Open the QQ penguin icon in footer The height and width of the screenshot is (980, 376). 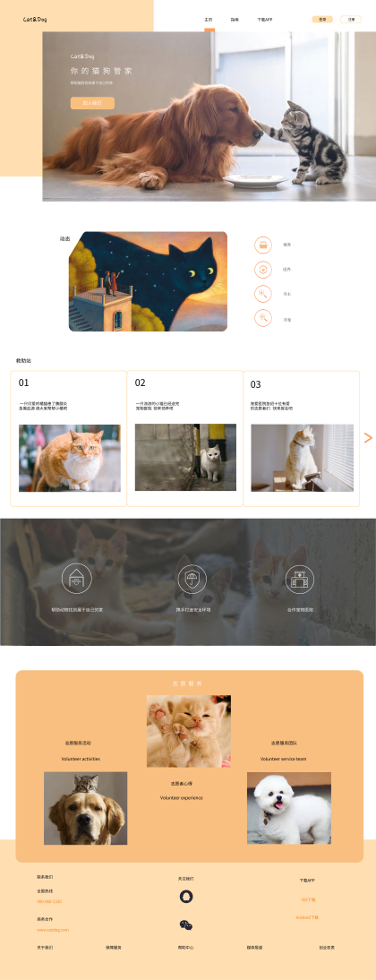186,897
